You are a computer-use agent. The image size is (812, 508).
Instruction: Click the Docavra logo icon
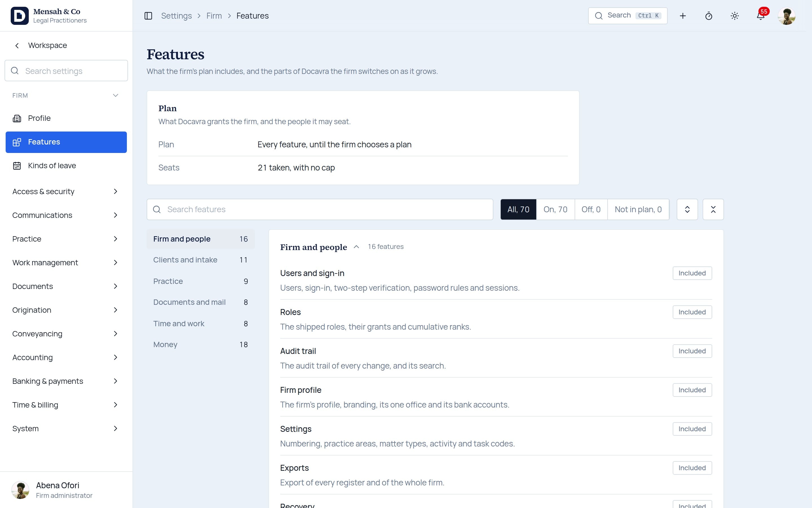[19, 16]
